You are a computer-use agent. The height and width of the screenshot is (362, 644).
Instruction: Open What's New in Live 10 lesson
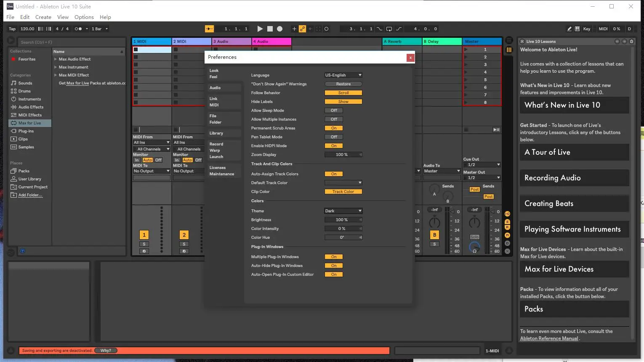(x=574, y=105)
